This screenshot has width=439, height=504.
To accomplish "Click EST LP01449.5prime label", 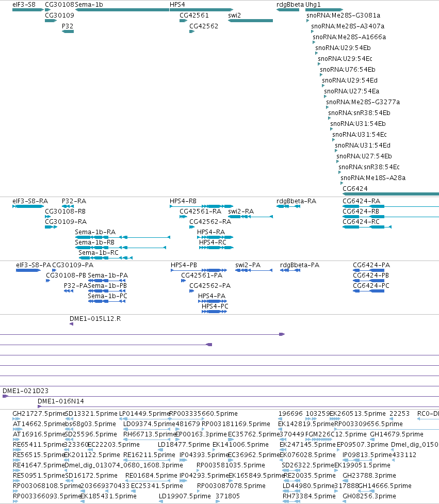I will 144,414.
